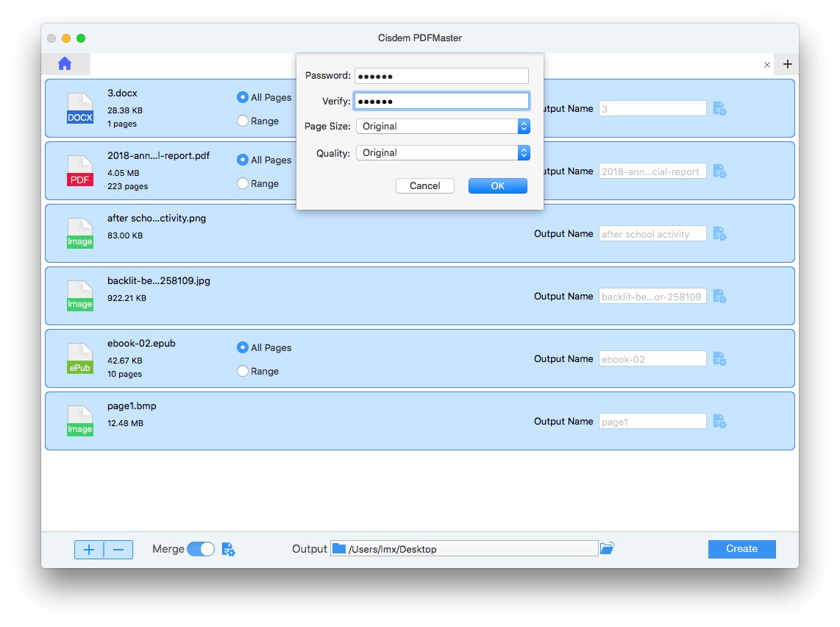Open output settings icon for page1.bmp
840x627 pixels.
coord(719,422)
